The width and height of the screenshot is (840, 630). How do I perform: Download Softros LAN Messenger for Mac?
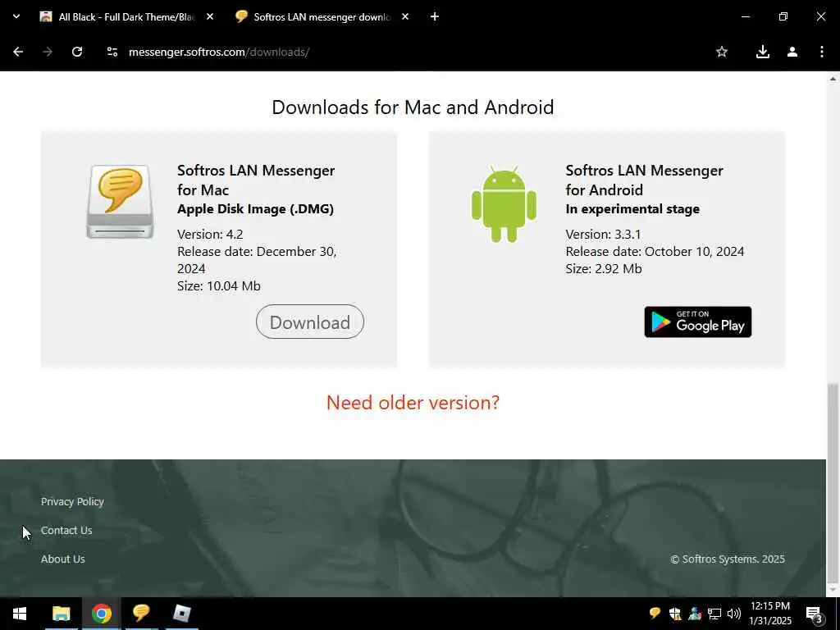point(309,322)
